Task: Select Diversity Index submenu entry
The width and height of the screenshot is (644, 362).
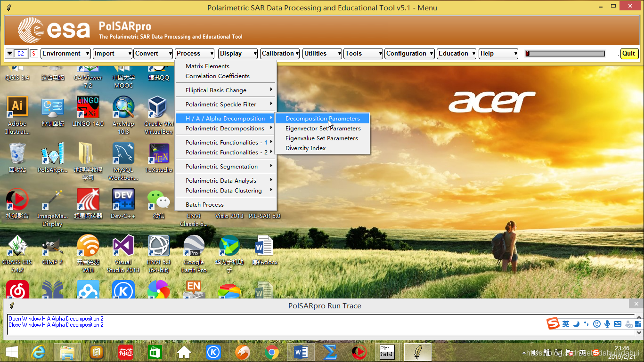Action: (322, 148)
